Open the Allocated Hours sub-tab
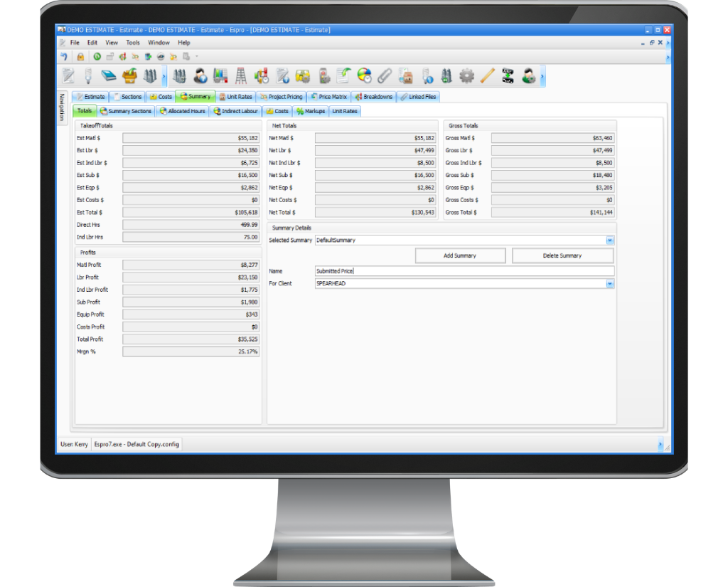The height and width of the screenshot is (587, 728). point(182,111)
